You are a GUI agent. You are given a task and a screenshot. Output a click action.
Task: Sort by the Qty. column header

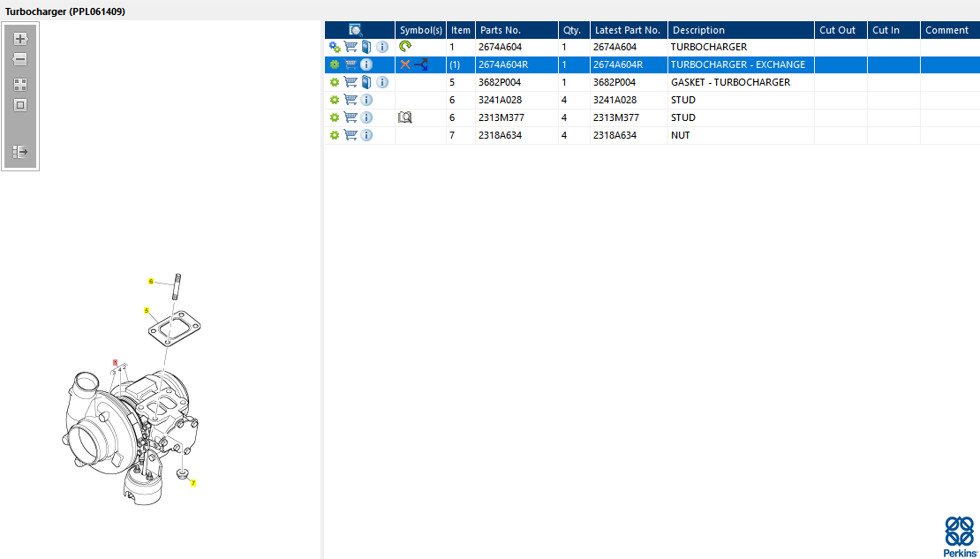(575, 30)
